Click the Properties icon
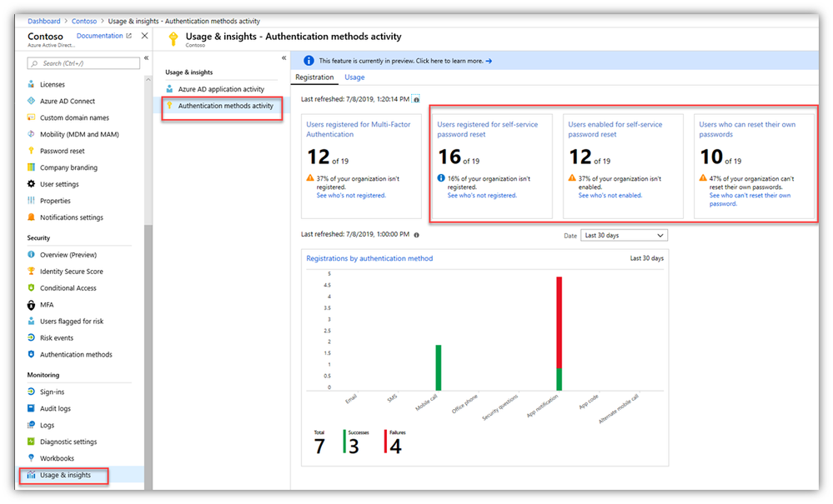The width and height of the screenshot is (833, 504). [31, 200]
